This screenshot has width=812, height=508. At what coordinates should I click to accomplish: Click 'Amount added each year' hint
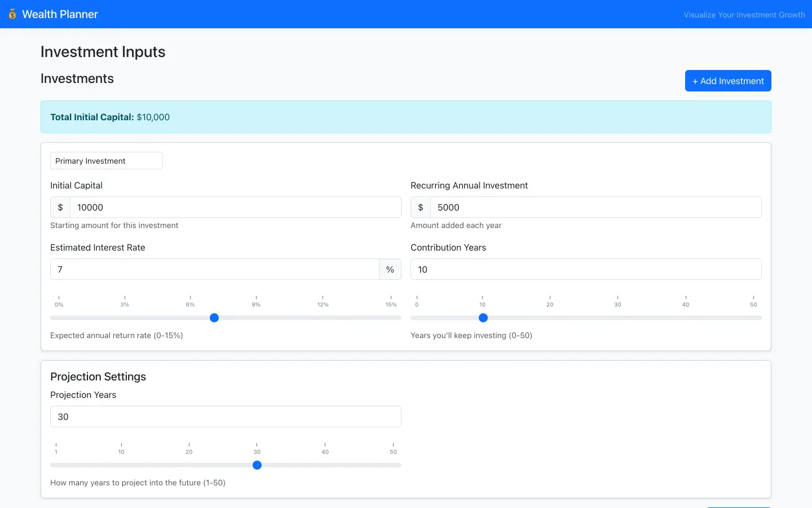click(456, 225)
